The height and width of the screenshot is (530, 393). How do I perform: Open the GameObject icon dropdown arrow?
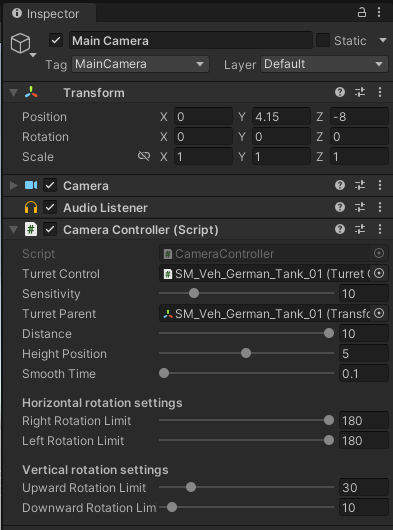[33, 55]
